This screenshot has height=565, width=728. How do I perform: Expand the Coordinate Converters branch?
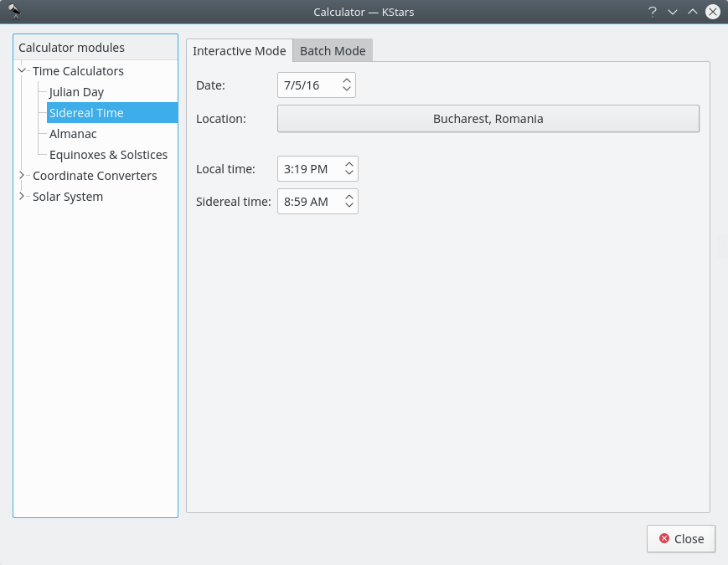pos(22,176)
